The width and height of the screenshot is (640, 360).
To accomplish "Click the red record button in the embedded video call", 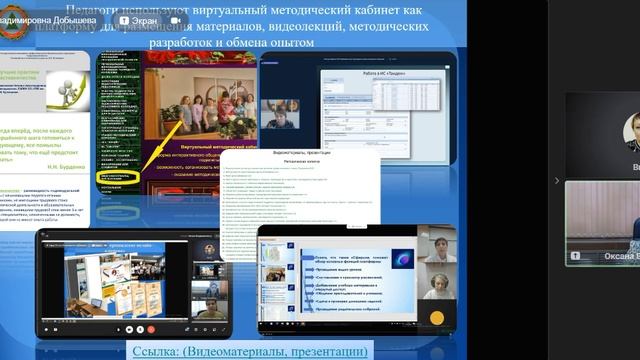I will pyautogui.click(x=151, y=329).
